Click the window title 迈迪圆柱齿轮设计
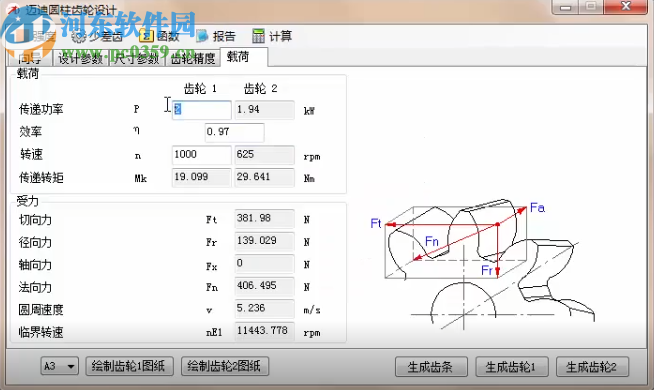This screenshot has height=390, width=654. 71,10
